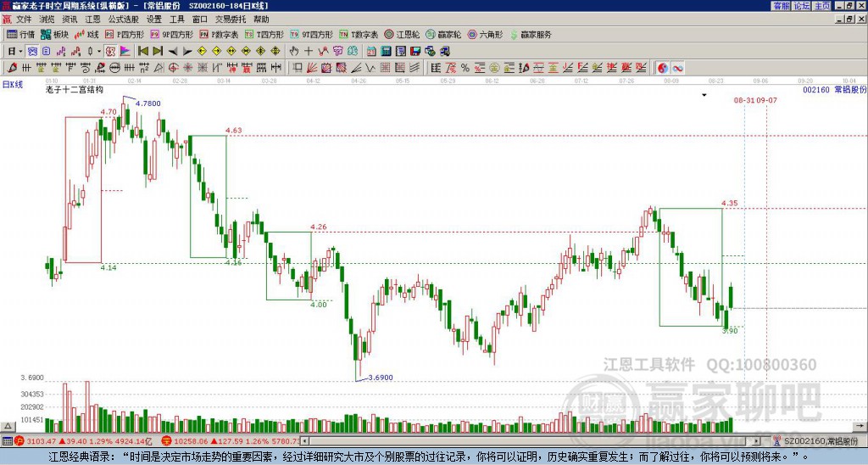The image size is (868, 465).
Task: Click the yellow diamond left-arrow icon
Action: tap(202, 52)
